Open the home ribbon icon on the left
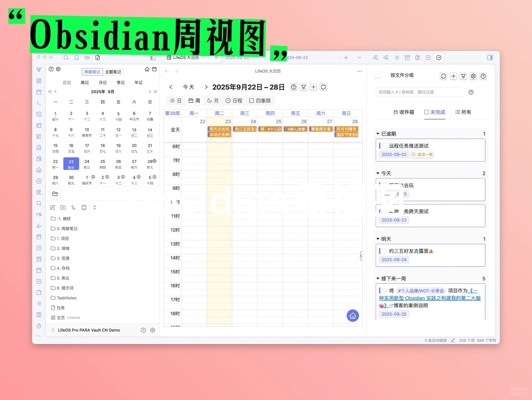This screenshot has height=400, width=532. pos(39,170)
